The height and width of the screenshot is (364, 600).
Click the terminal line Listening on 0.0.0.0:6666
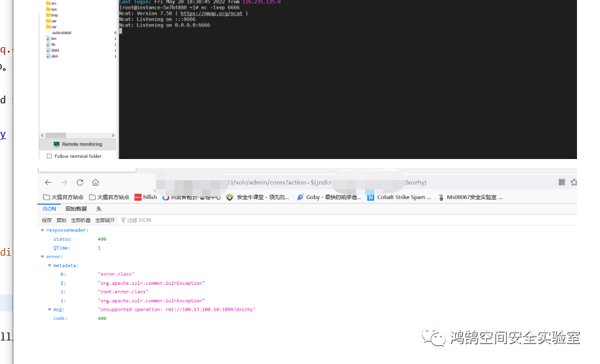165,25
